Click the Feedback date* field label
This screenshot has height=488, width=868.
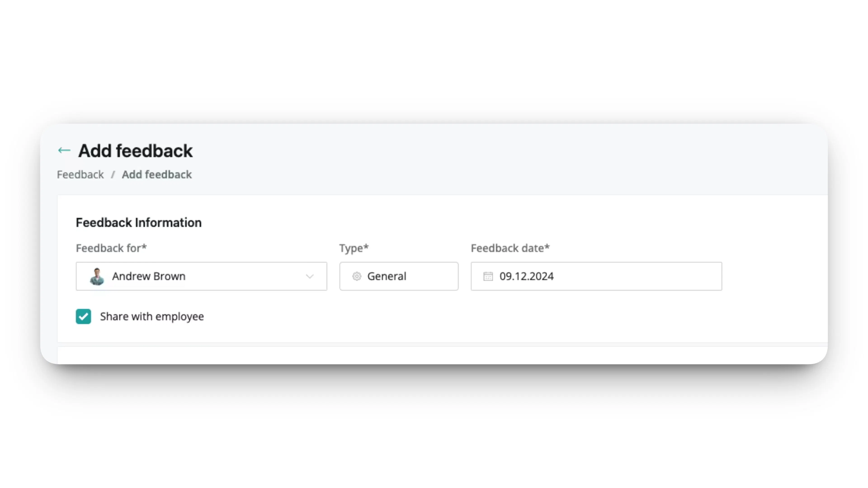coord(510,248)
